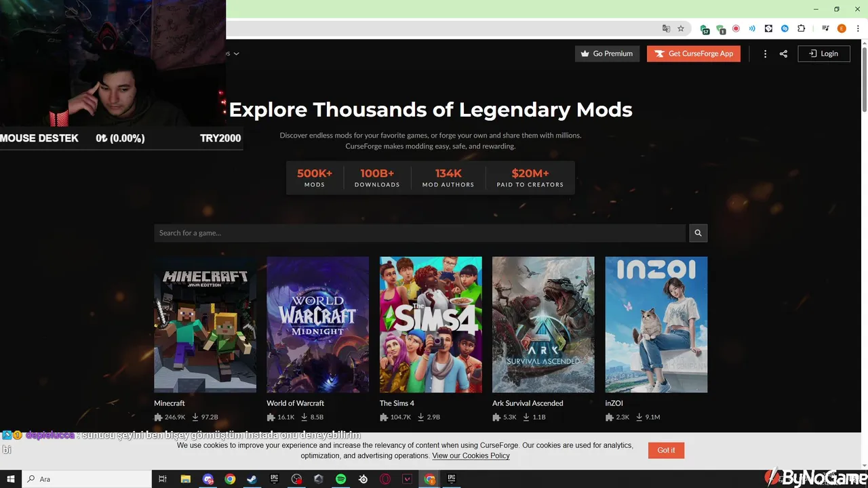Click Minecraft's 246.9K mods count

point(170,418)
